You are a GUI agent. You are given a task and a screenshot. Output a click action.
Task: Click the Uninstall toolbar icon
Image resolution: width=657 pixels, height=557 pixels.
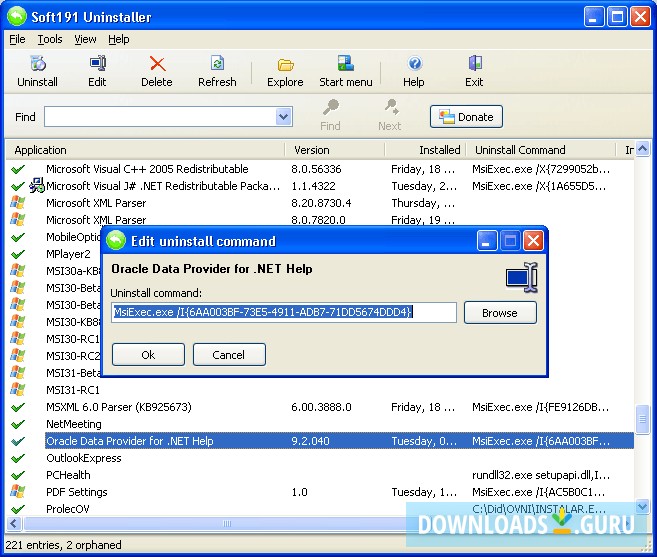tap(38, 64)
